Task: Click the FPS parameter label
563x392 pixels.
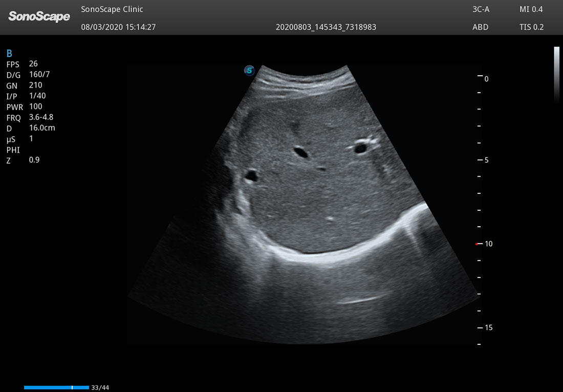Action: (x=13, y=64)
